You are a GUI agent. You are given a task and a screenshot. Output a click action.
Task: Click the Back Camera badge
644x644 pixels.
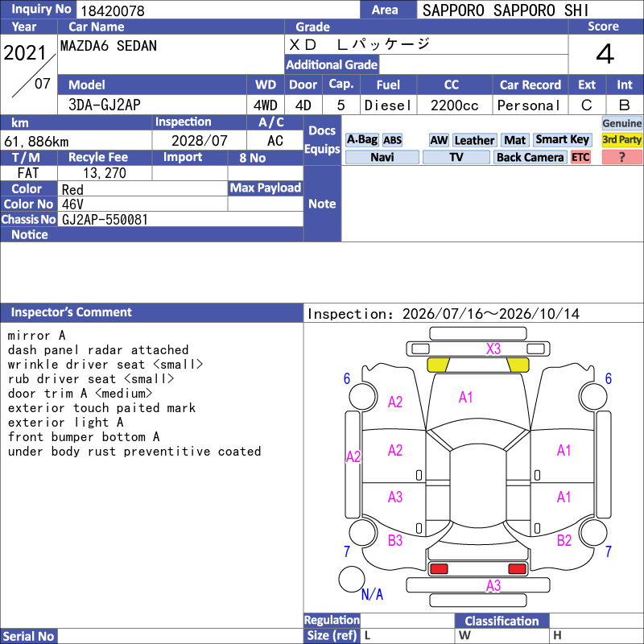point(530,157)
